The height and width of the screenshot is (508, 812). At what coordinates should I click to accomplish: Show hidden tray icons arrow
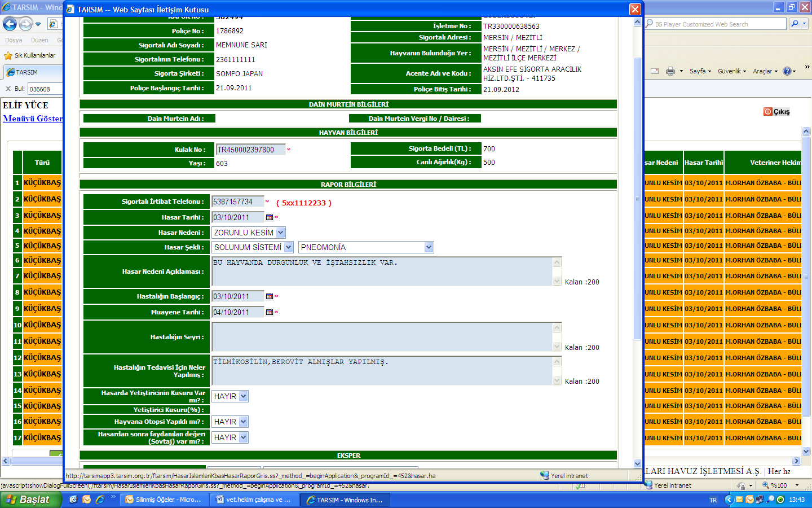[x=729, y=500]
